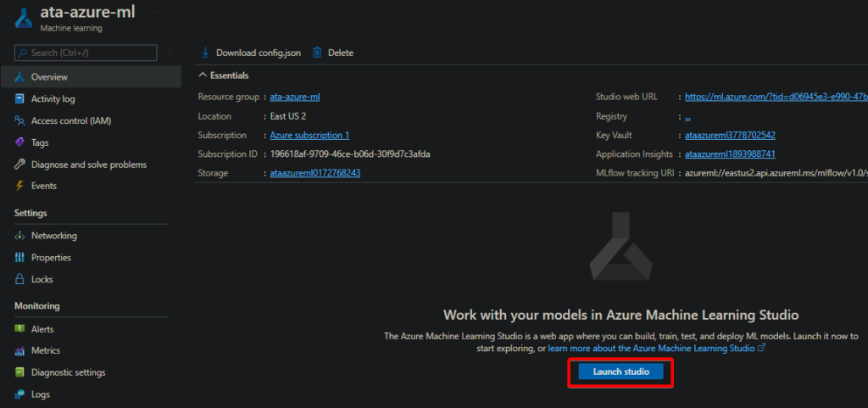Click the Networking icon under Settings
Screen dimensions: 868x408
[20, 236]
